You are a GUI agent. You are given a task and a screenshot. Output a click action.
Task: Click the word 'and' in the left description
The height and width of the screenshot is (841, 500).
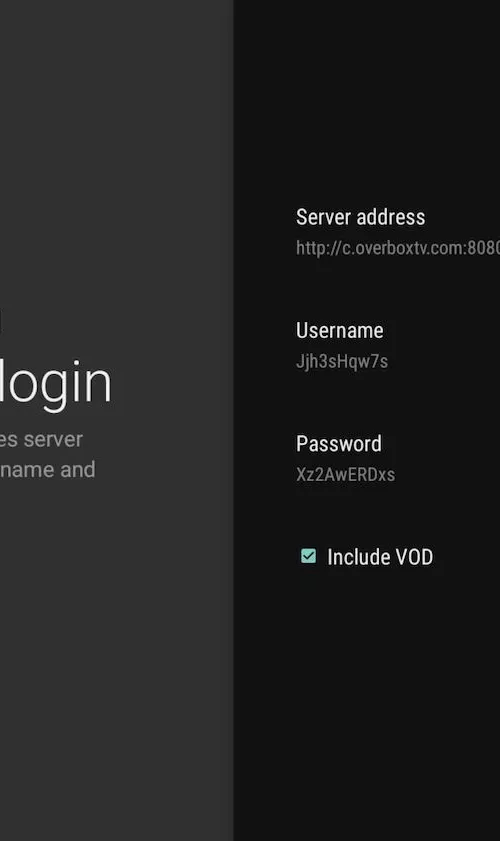click(x=78, y=469)
